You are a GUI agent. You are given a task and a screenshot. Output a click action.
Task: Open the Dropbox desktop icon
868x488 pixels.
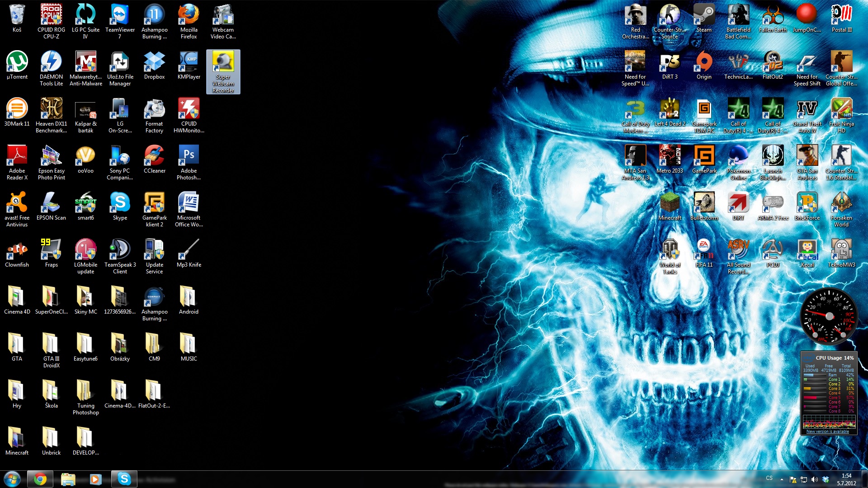[154, 62]
